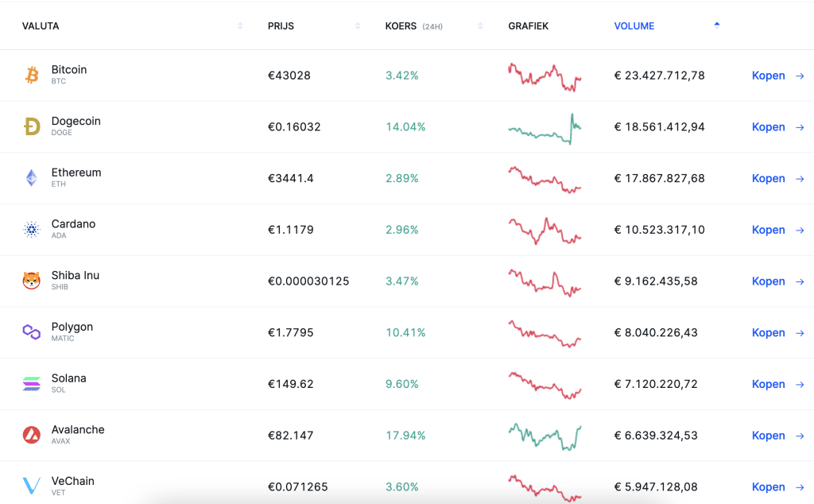Open the Polygon chart sparkline
This screenshot has width=814, height=504.
pos(545,334)
